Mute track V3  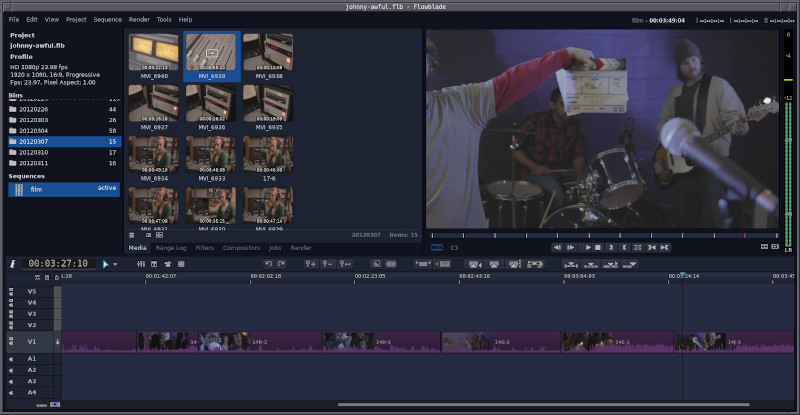coord(11,314)
